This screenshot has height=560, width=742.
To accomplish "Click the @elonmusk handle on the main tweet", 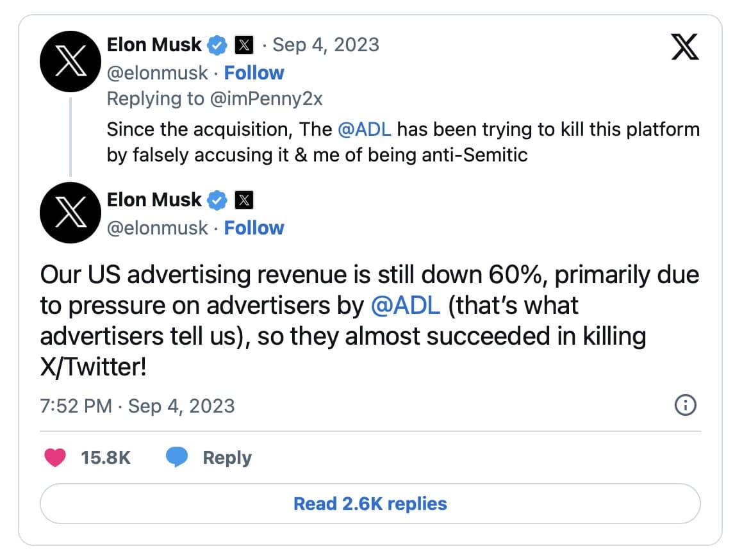I will [158, 228].
